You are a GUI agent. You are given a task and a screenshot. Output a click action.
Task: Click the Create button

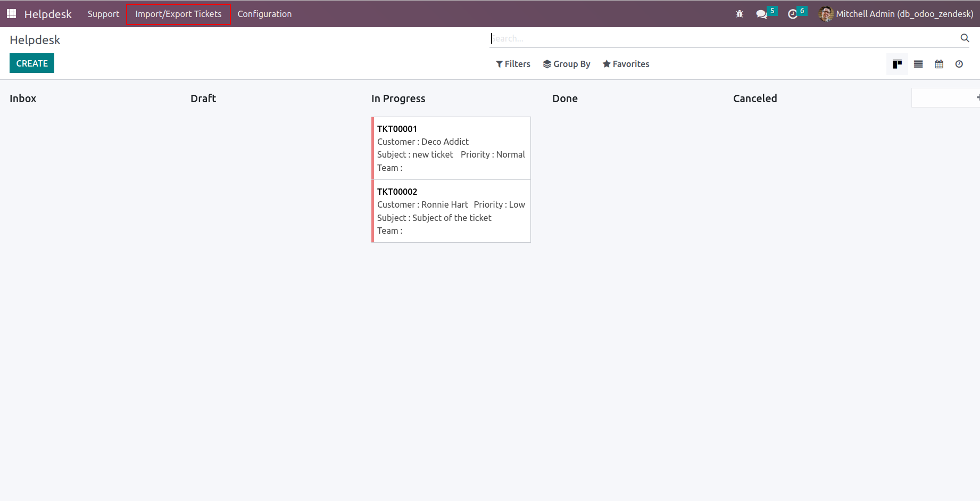[x=32, y=63]
